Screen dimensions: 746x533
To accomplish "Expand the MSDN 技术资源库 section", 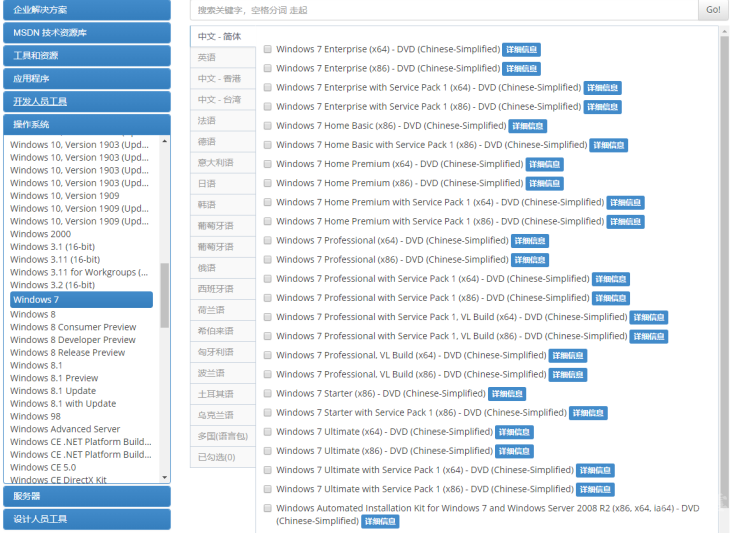I will tap(87, 33).
